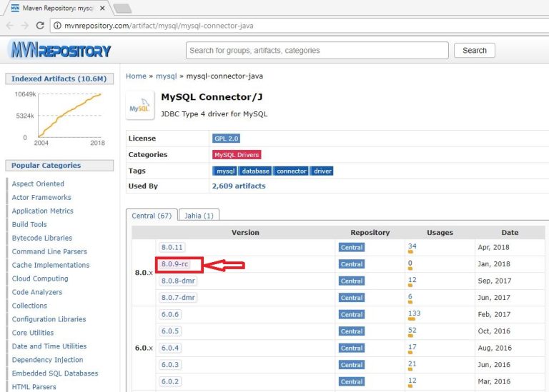Click the 8.0.x version group label
Image resolution: width=549 pixels, height=392 pixels.
(144, 273)
